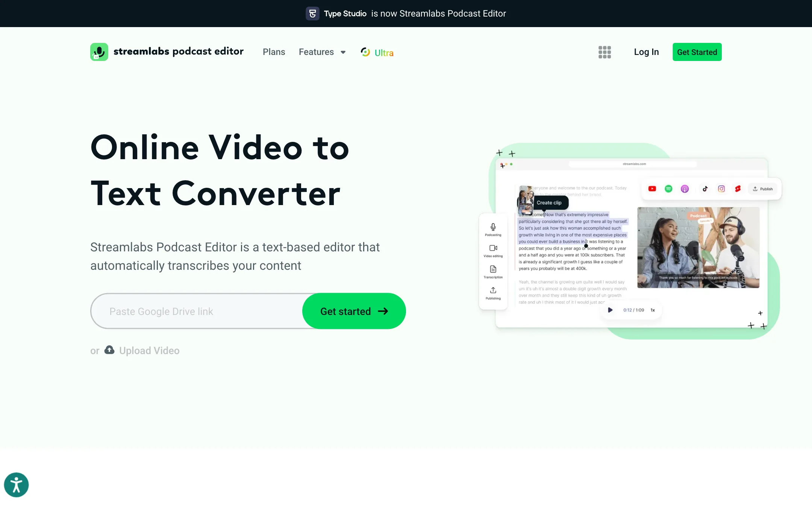Click the green Get started arrow button
Screen dimensions: 812x508
(x=354, y=311)
